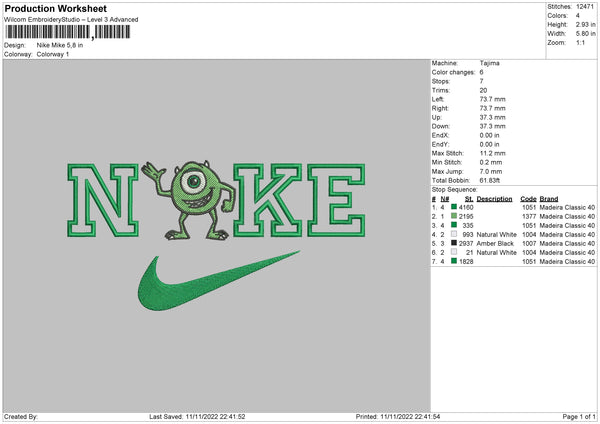Click Max Jump value 7.0 mm

(491, 171)
